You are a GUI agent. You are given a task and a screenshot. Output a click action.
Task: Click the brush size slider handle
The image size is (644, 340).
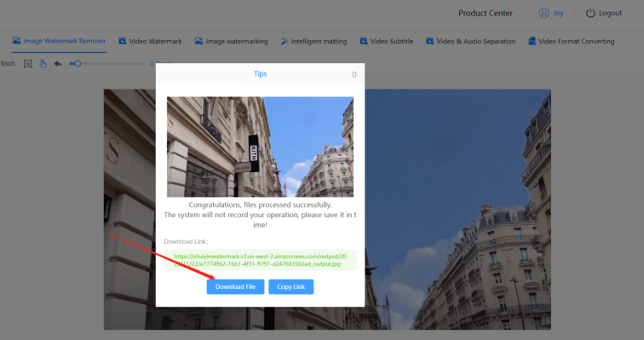(78, 64)
